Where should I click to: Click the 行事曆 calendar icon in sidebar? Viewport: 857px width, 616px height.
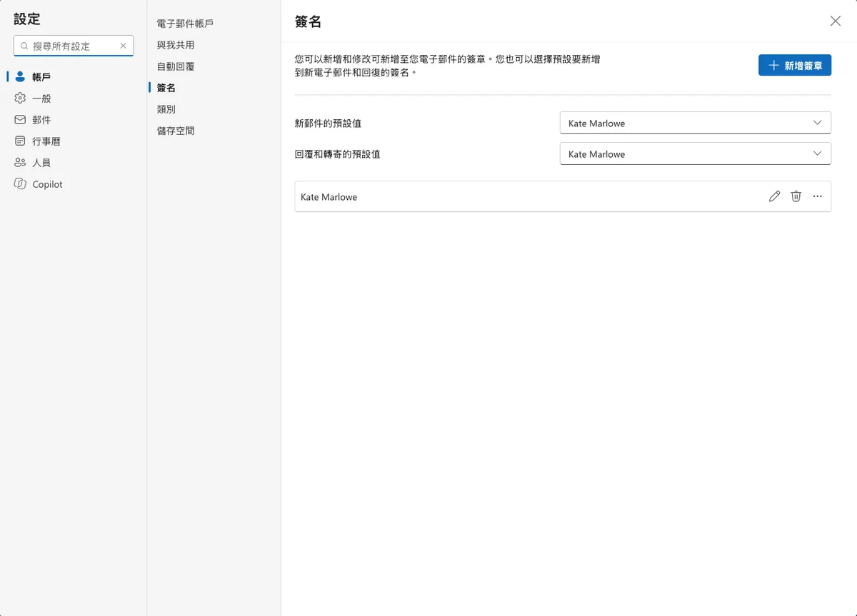(20, 141)
